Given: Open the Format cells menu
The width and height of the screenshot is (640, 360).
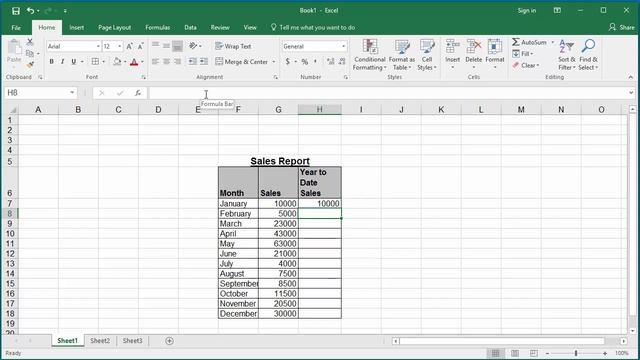Looking at the screenshot, I should pyautogui.click(x=495, y=54).
